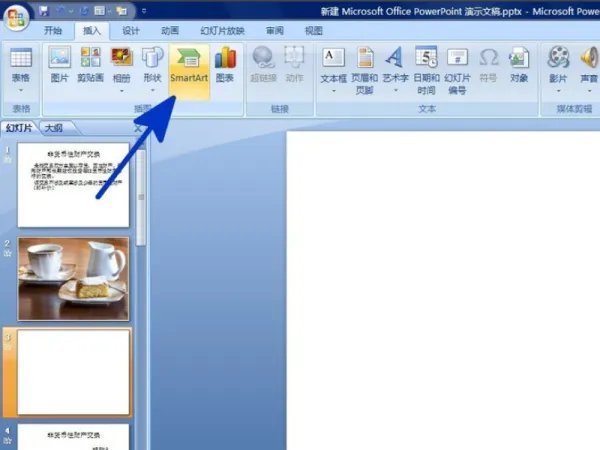Open the 幻灯片放映 slide show tab
The width and height of the screenshot is (600, 450).
[221, 31]
